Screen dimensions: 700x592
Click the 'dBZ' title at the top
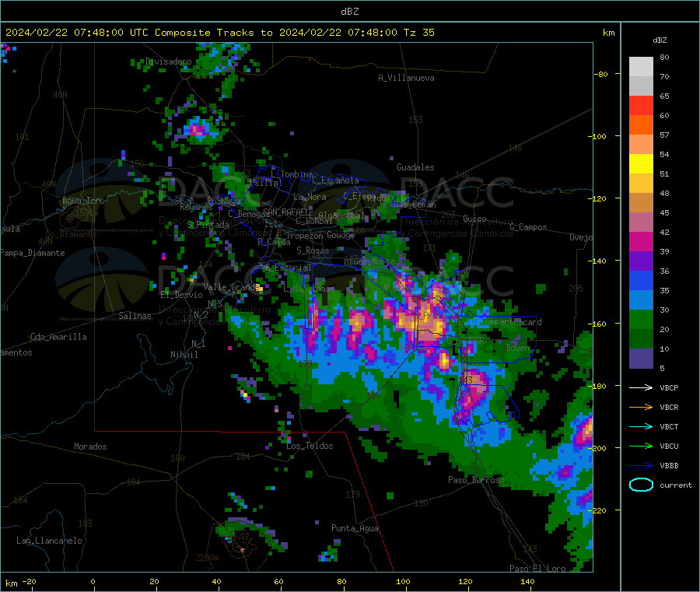(349, 12)
